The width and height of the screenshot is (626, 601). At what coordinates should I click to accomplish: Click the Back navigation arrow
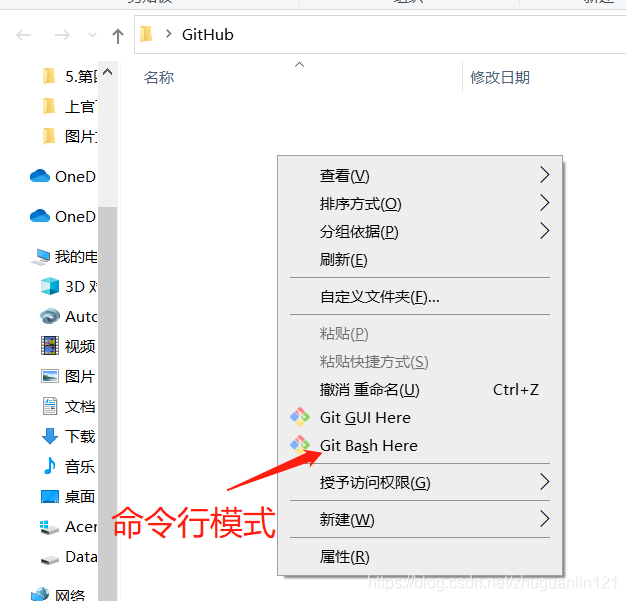pos(24,35)
